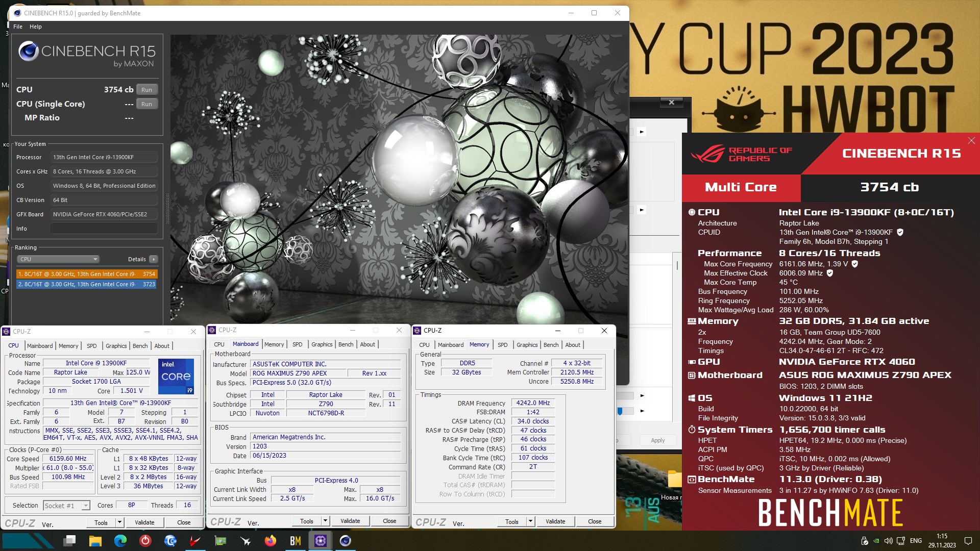The height and width of the screenshot is (551, 980).
Task: Open network status in system tray
Action: [901, 541]
